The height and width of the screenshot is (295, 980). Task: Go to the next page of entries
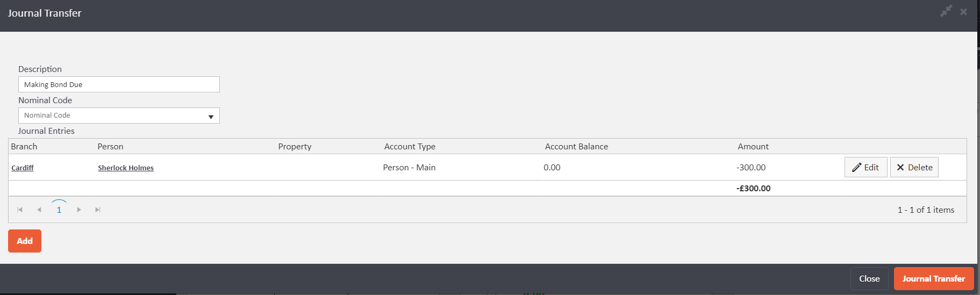[x=79, y=210]
